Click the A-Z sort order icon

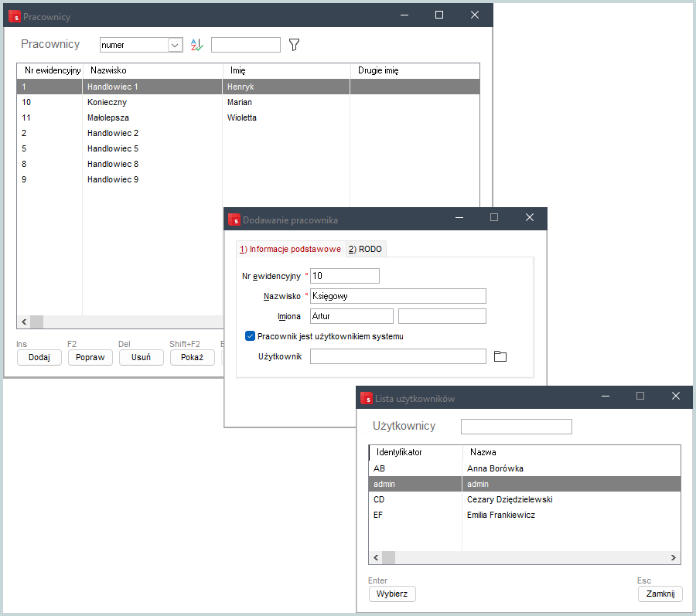point(196,45)
